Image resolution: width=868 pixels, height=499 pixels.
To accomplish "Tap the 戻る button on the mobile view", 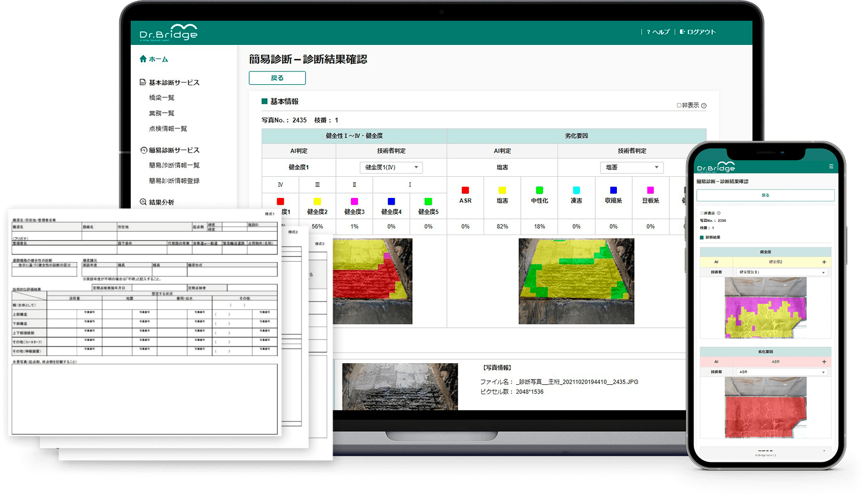I will (765, 195).
